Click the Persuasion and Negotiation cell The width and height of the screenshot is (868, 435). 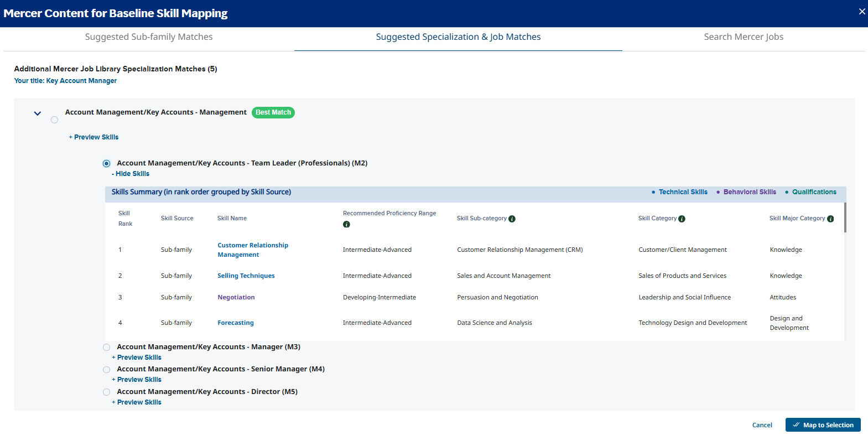(x=497, y=297)
